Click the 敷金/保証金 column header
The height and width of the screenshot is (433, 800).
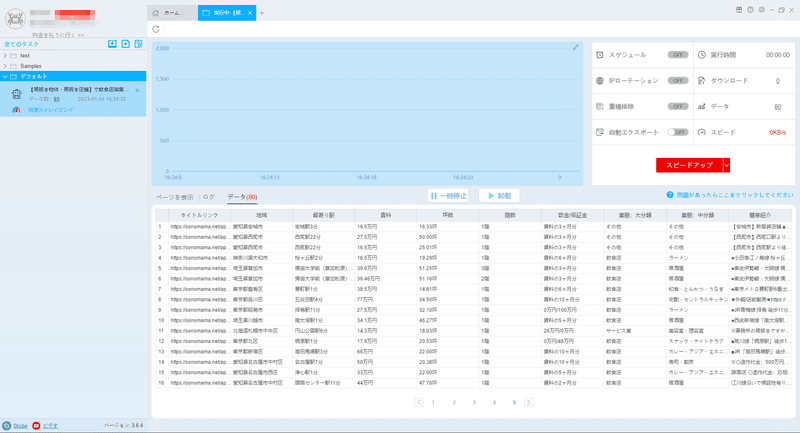pyautogui.click(x=572, y=215)
